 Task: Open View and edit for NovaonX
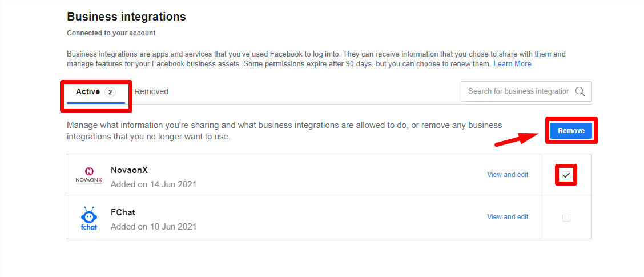508,175
